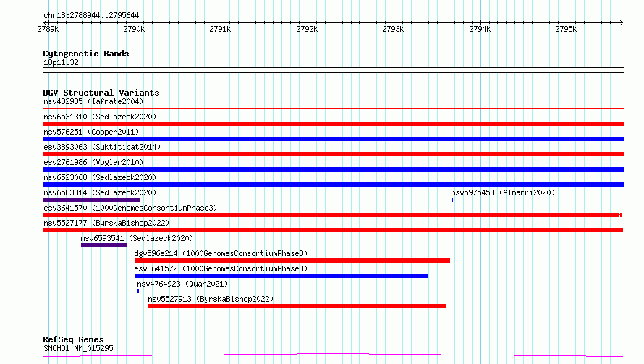Click the nsv6593541 (Sedlazeck2020) label

[137, 238]
